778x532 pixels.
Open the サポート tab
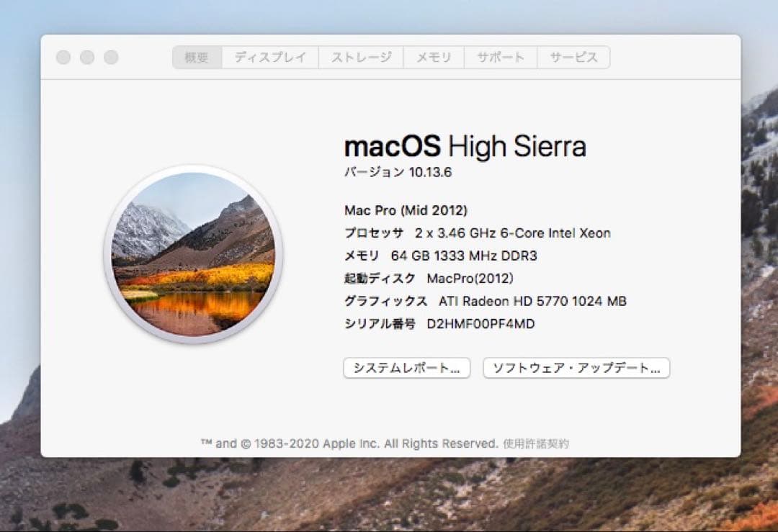pos(501,57)
